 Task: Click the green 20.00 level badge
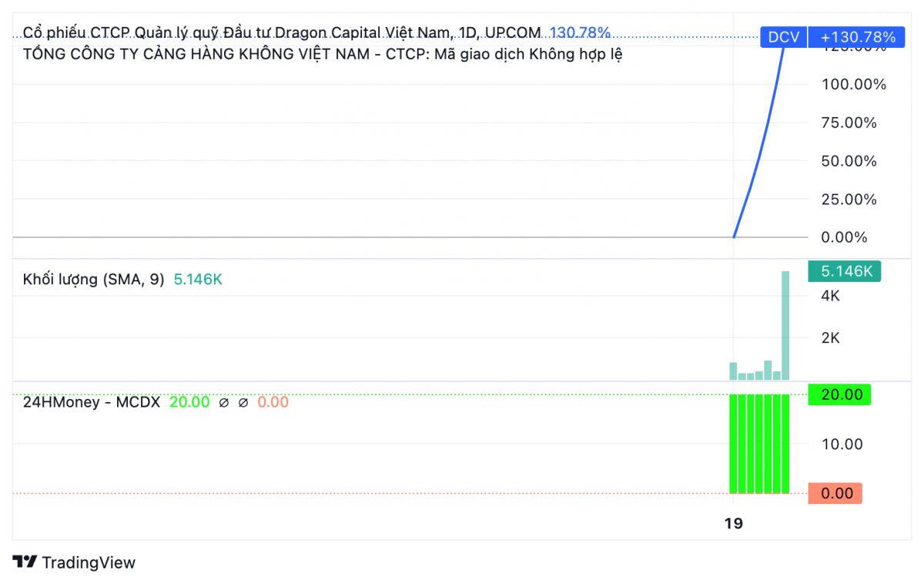click(839, 394)
